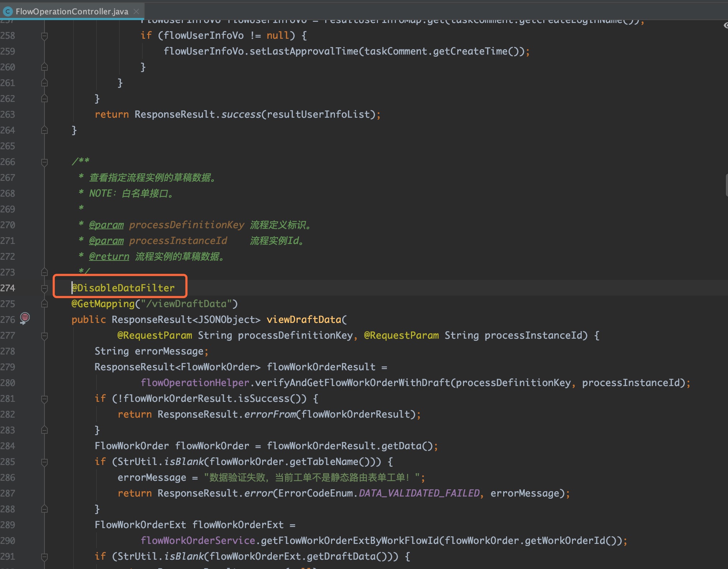Collapse the if block fold marker at line 258
Viewport: 728px width, 569px height.
(44, 36)
